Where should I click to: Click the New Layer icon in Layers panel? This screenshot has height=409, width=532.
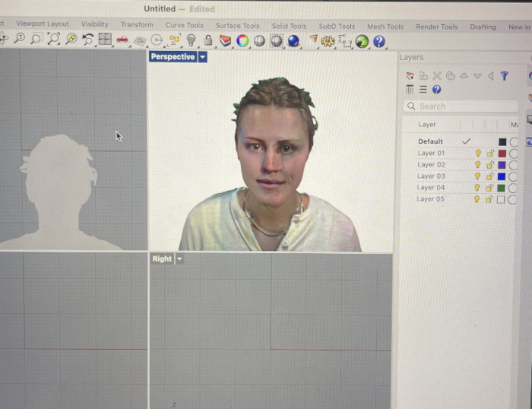[x=410, y=75]
